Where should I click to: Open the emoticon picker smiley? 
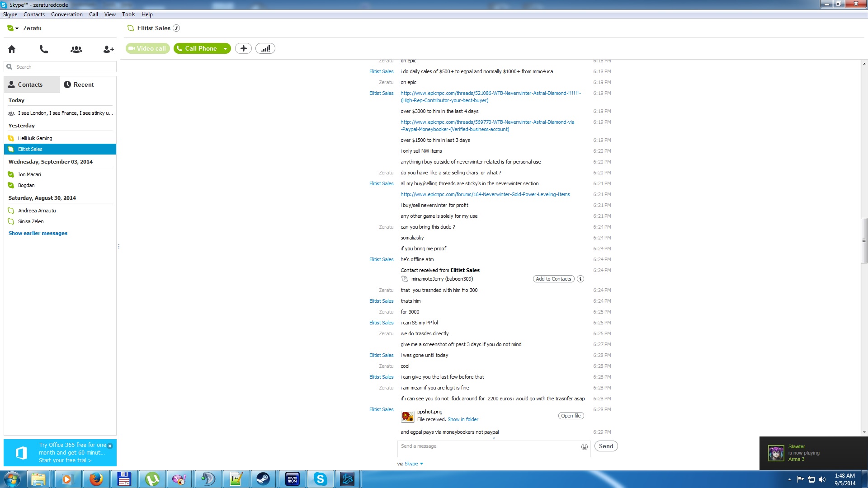[585, 447]
